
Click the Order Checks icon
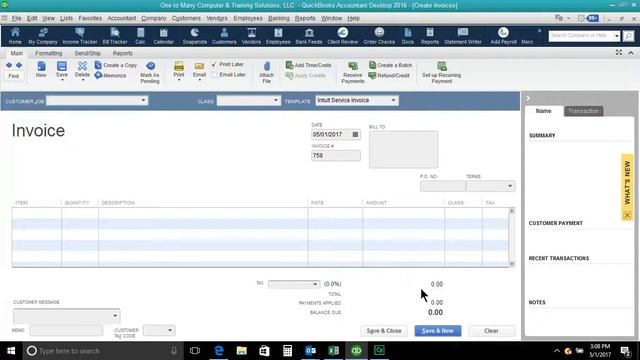(379, 36)
